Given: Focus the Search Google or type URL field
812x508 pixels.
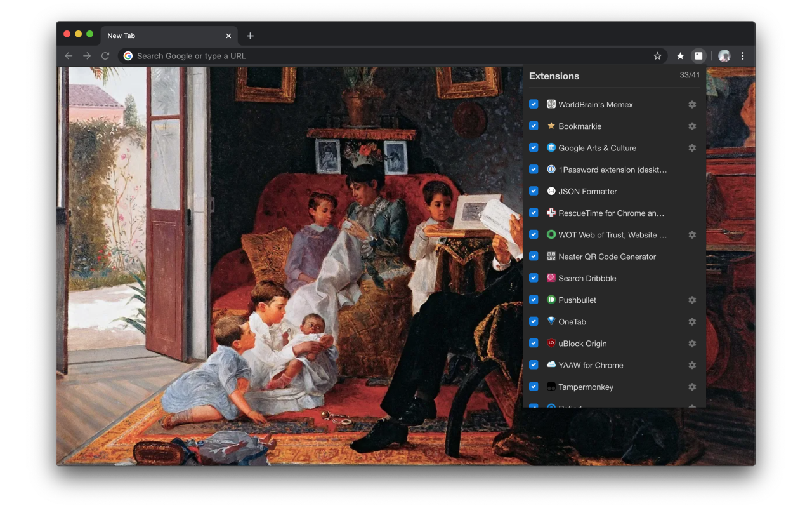Looking at the screenshot, I should [x=381, y=56].
